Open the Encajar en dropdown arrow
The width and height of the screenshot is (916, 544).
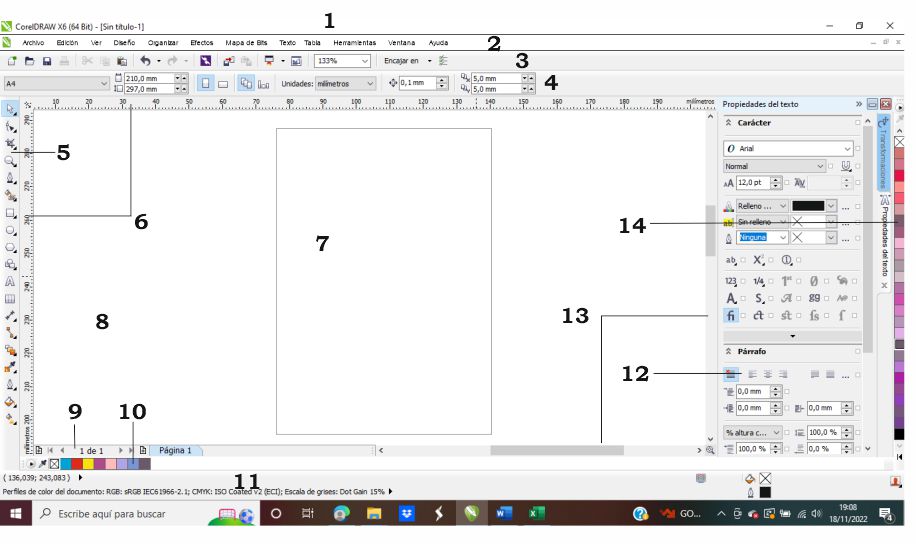click(x=429, y=61)
